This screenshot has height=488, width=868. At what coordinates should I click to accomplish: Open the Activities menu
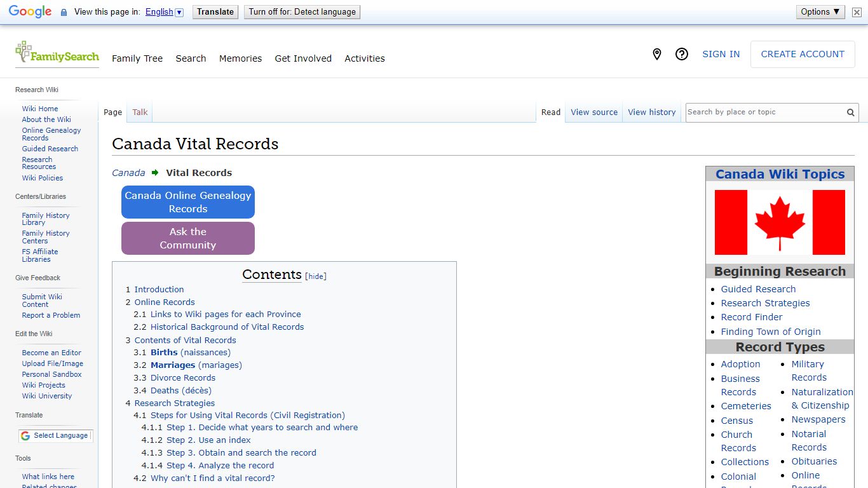[x=365, y=58]
